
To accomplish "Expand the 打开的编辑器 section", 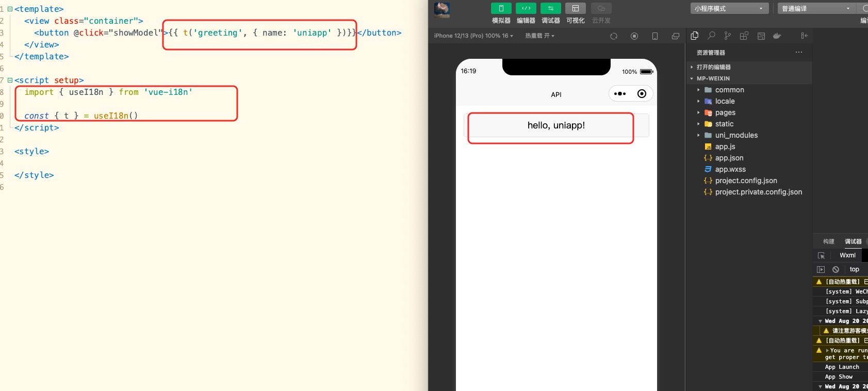I will point(749,67).
